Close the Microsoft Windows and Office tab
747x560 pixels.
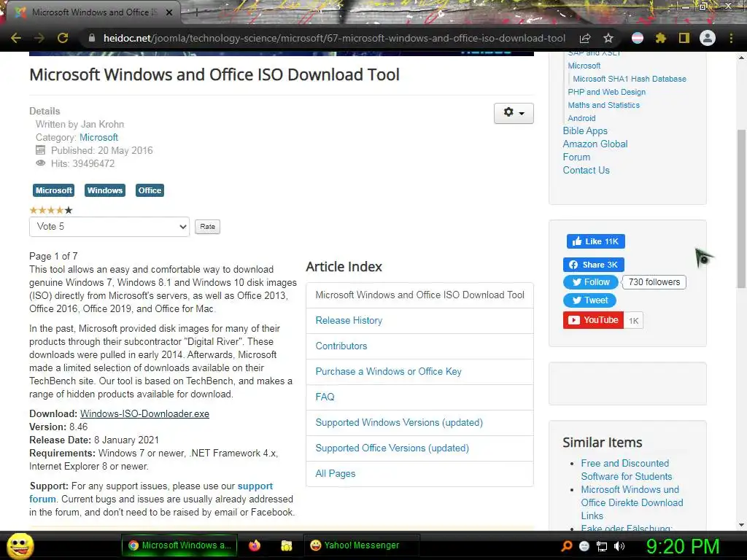coord(169,12)
